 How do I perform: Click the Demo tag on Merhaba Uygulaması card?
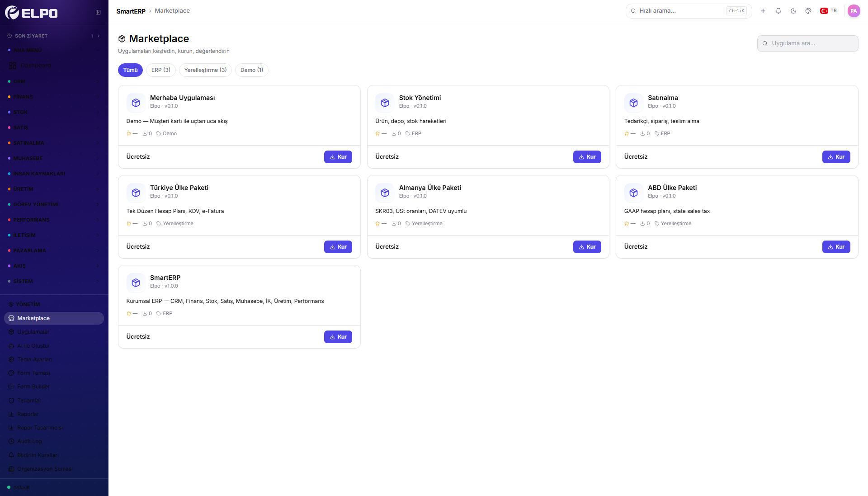point(167,133)
